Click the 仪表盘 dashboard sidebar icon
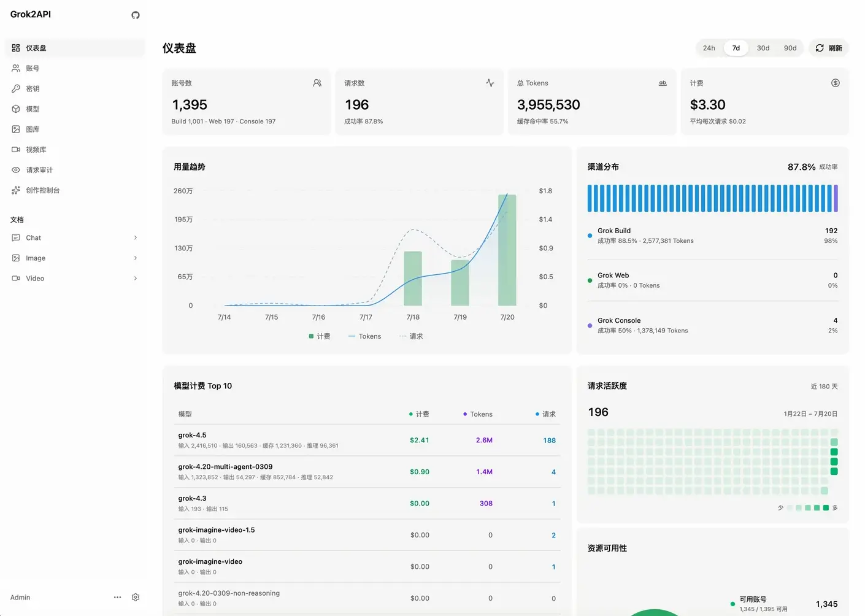 (x=16, y=48)
